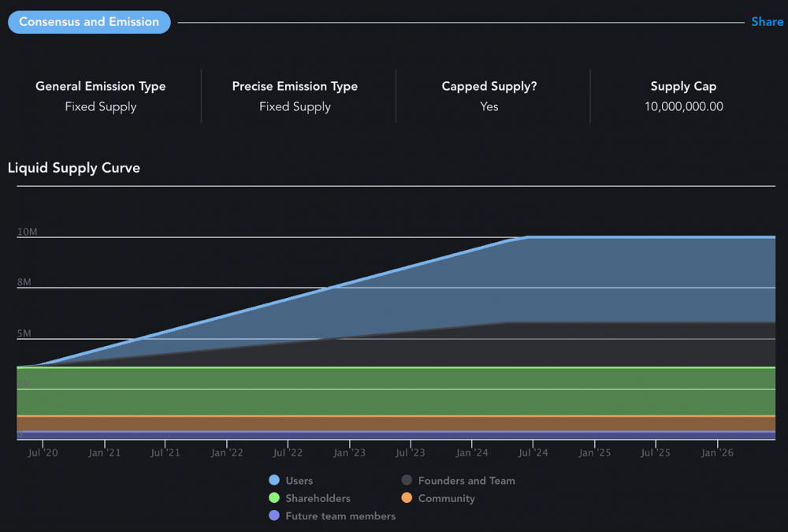Viewport: 788px width, 532px height.
Task: Click the Share link
Action: 767,22
